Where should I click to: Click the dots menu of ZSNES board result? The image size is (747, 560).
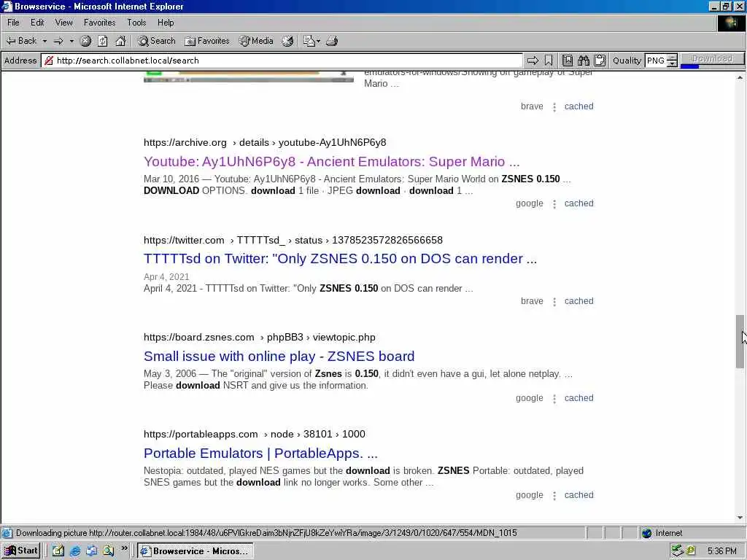click(554, 399)
